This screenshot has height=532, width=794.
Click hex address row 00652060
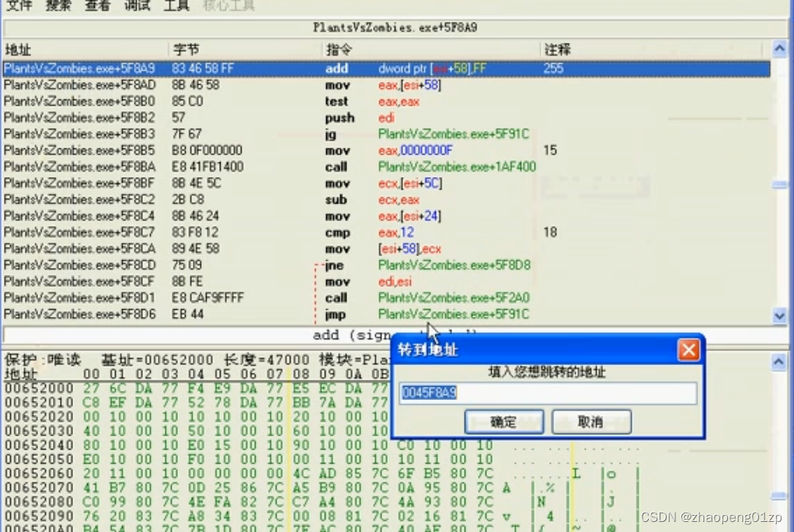point(39,473)
